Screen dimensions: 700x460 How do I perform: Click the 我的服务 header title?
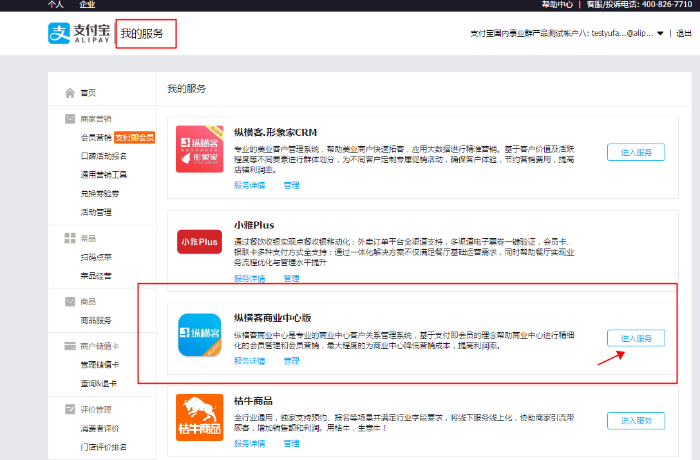pyautogui.click(x=142, y=33)
